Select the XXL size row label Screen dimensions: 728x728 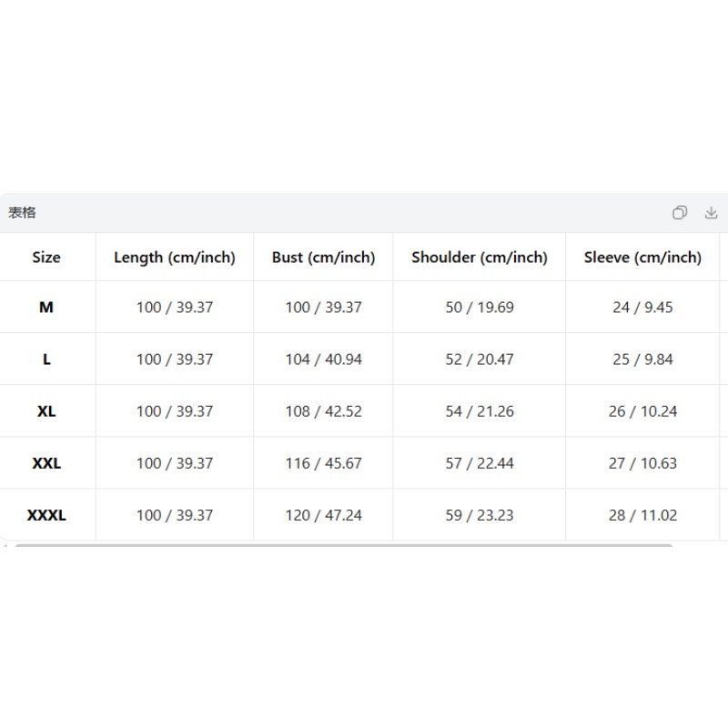tap(46, 463)
